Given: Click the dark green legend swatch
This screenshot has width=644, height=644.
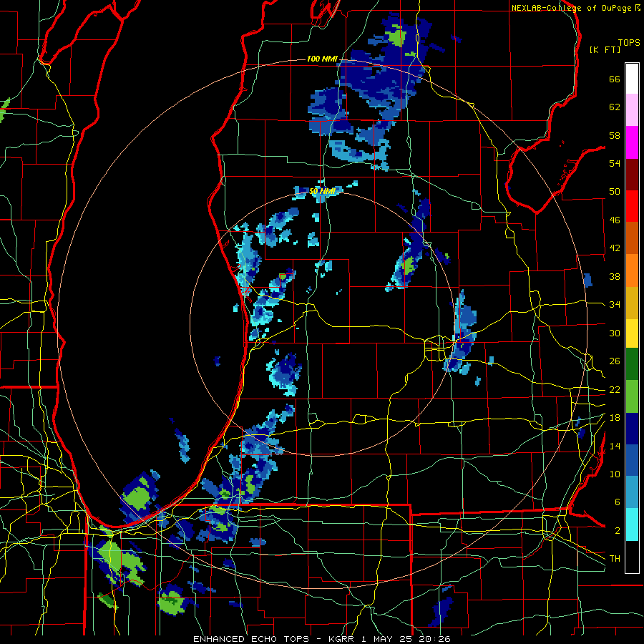Looking at the screenshot, I should (632, 364).
